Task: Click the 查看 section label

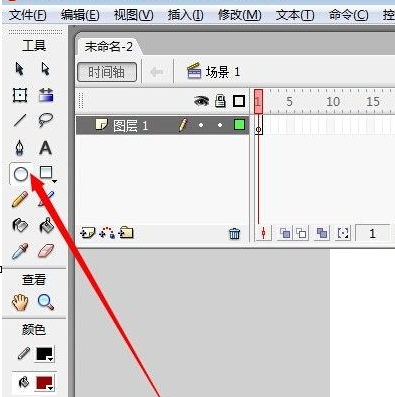Action: coord(34,279)
